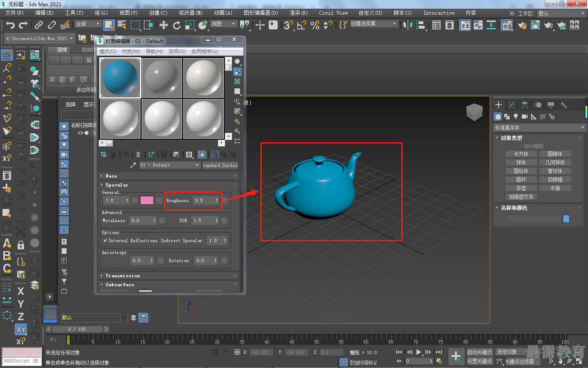Click the pink specular color swatch
The height and width of the screenshot is (368, 588).
147,200
